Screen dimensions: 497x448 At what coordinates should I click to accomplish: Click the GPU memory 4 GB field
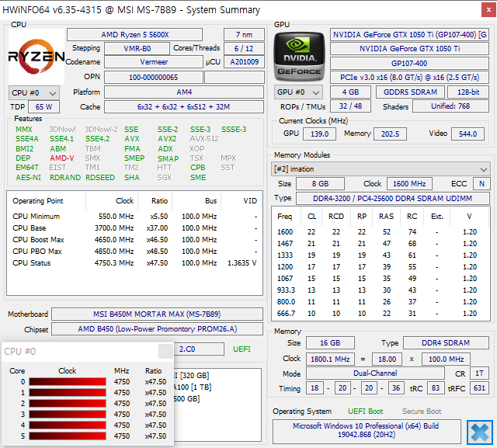pyautogui.click(x=350, y=92)
